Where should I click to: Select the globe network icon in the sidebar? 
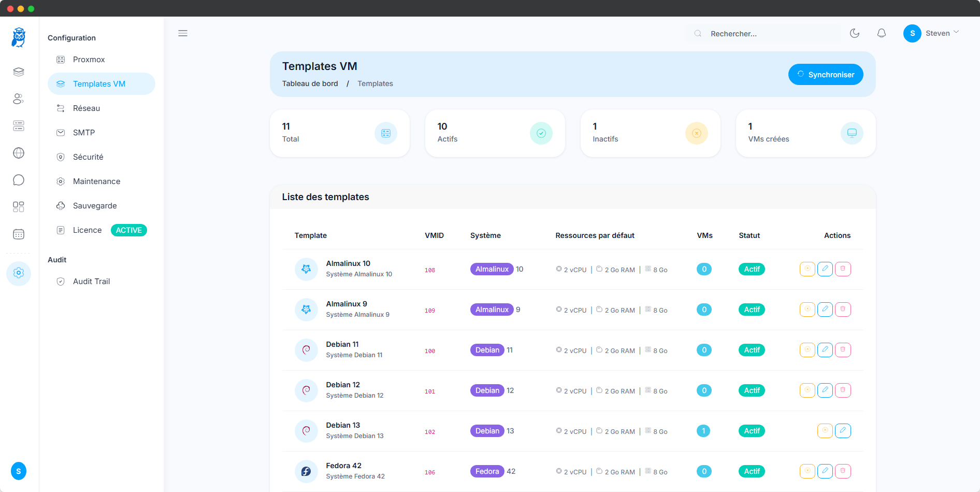(x=19, y=153)
